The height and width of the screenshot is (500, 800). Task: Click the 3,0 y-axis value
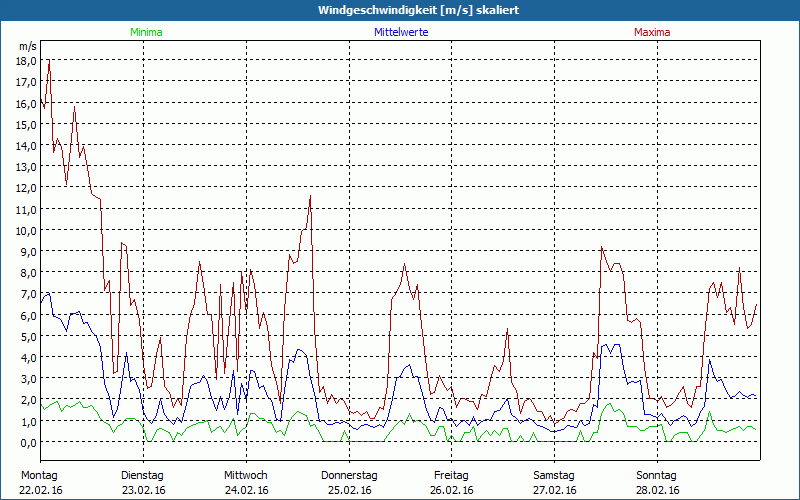pos(29,379)
